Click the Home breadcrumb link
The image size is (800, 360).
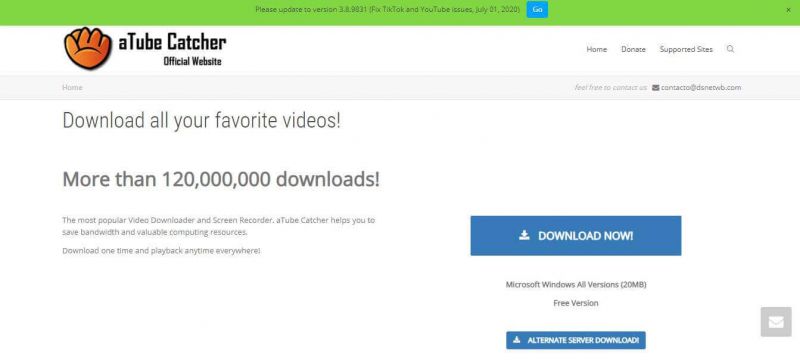point(72,87)
